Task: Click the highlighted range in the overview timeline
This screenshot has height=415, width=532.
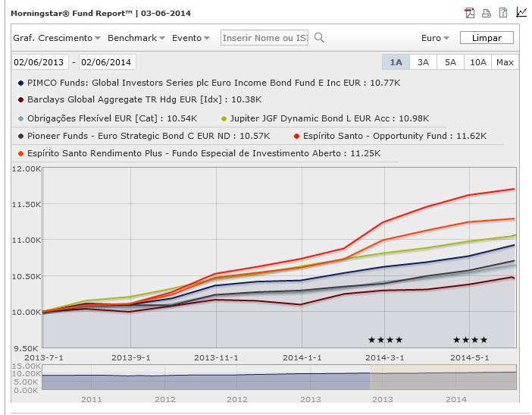Action: (x=443, y=377)
